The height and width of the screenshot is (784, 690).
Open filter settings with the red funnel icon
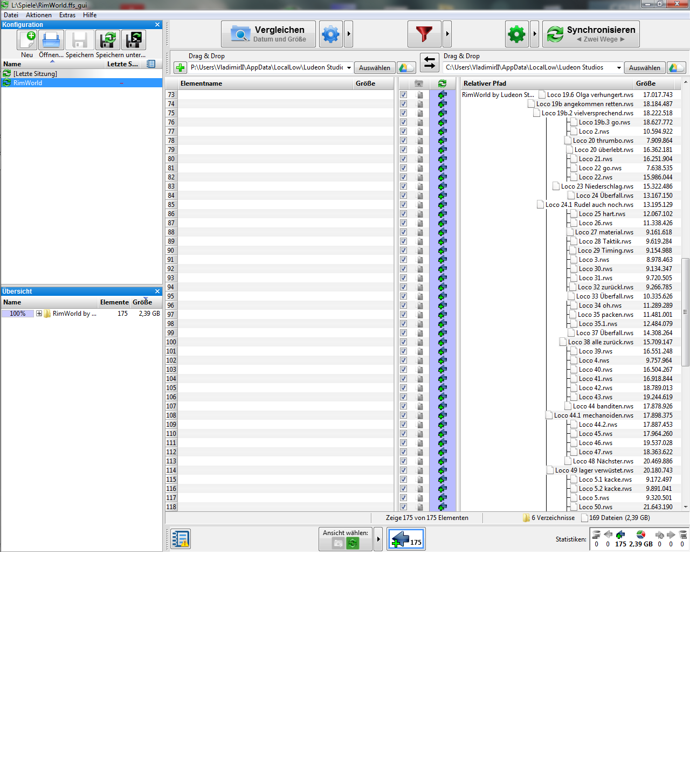point(424,34)
